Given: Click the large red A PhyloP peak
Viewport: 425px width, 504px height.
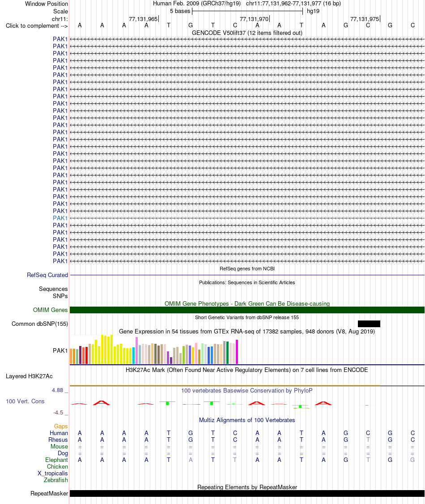Looking at the screenshot, I should pos(102,403).
